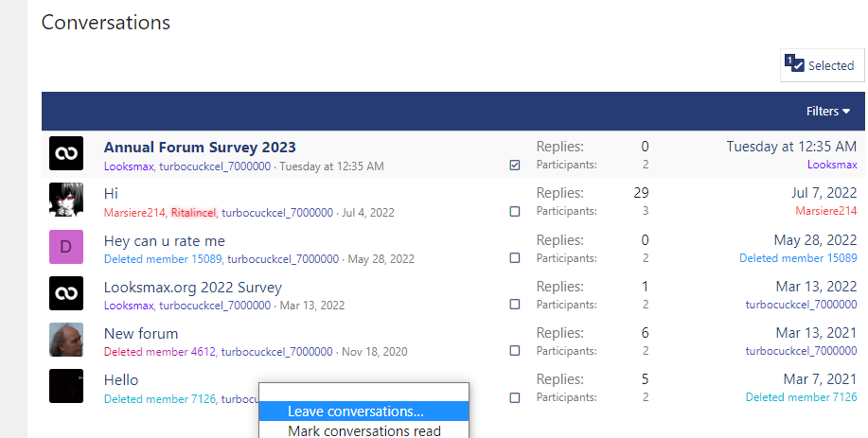868x438 pixels.
Task: Check the Hi conversation checkbox
Action: pos(515,211)
